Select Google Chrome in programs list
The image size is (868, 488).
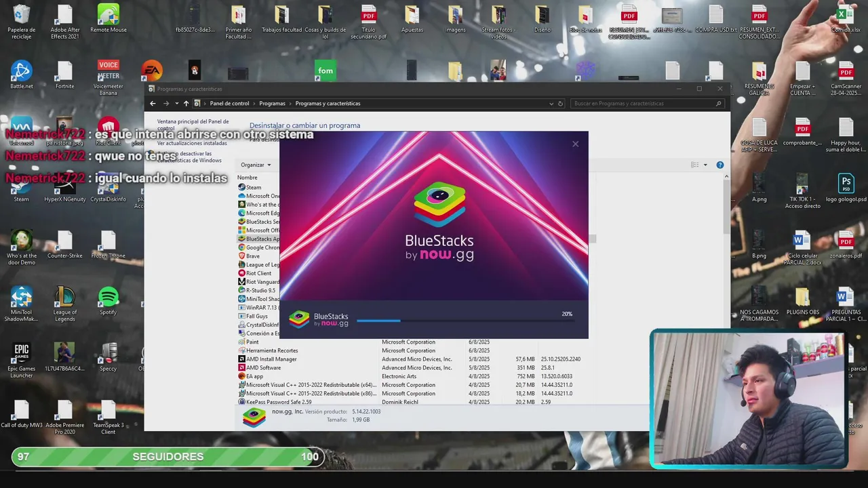pos(258,247)
